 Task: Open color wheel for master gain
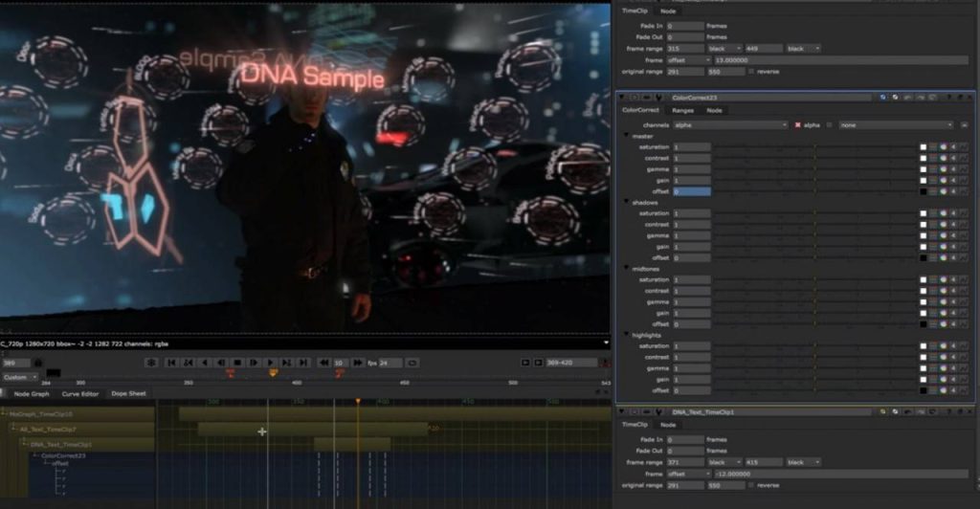pyautogui.click(x=943, y=180)
